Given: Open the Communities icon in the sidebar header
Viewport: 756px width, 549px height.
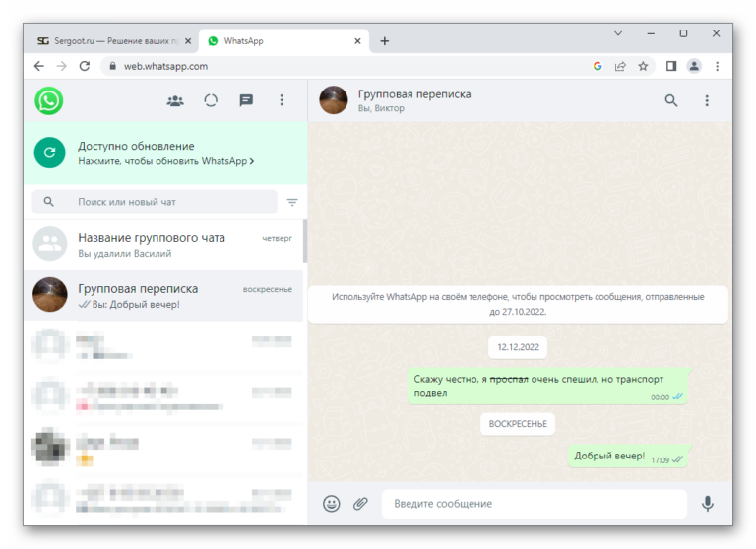Looking at the screenshot, I should pos(175,100).
